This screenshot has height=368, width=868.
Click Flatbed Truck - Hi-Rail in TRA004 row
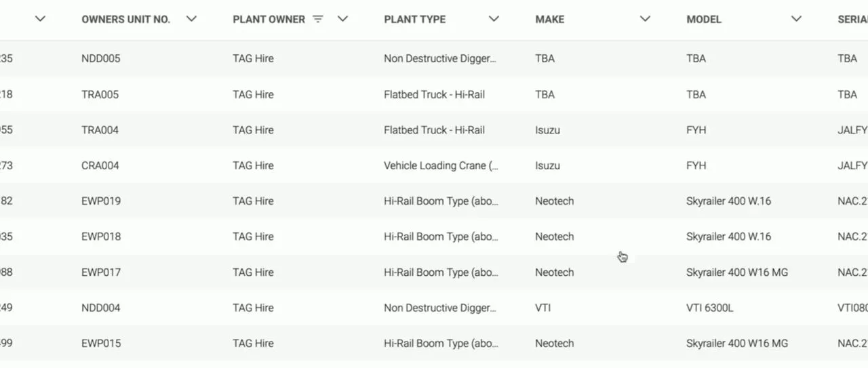coord(434,129)
